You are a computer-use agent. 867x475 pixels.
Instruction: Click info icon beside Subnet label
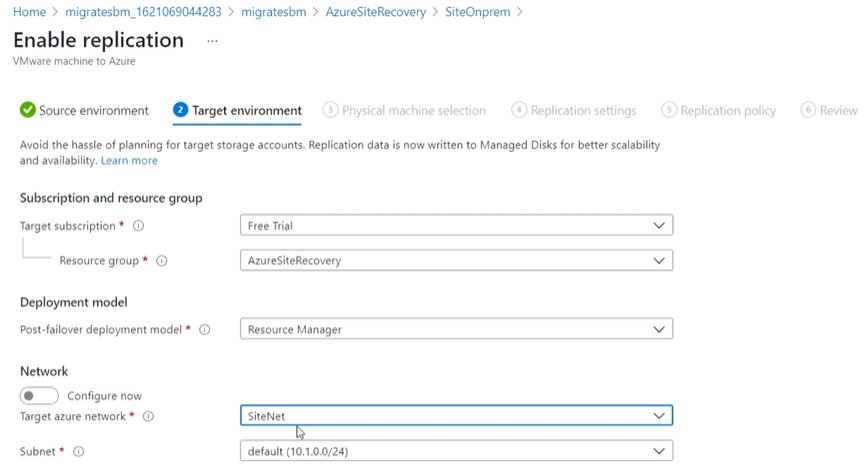tap(79, 452)
